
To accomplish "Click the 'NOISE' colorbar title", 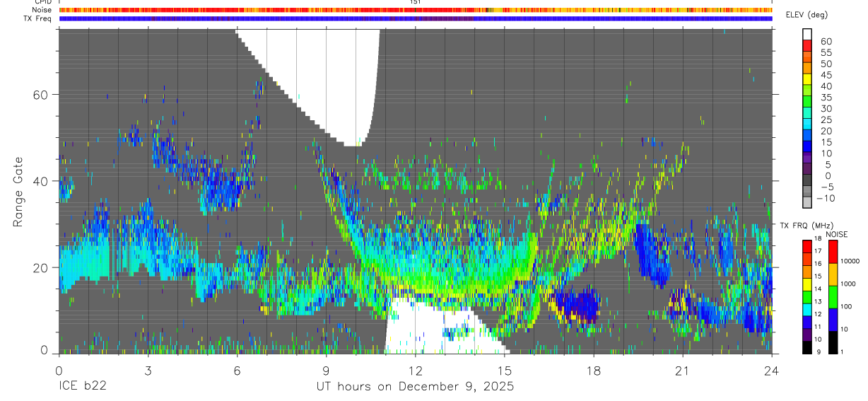I will (838, 234).
